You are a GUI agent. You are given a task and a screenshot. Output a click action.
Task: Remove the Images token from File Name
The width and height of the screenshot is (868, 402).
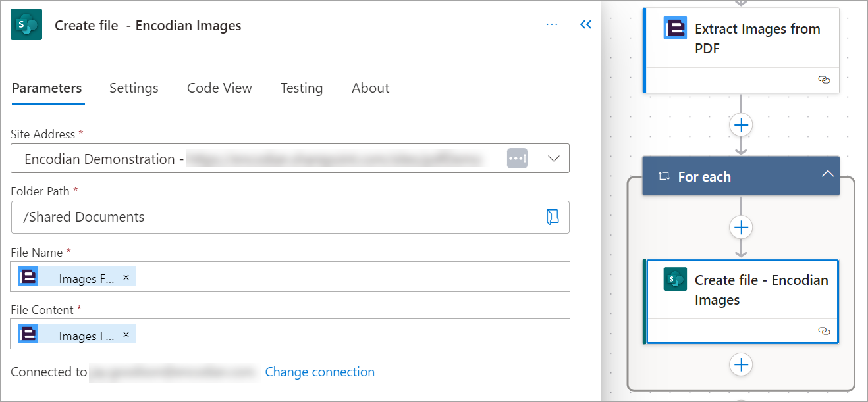(126, 278)
